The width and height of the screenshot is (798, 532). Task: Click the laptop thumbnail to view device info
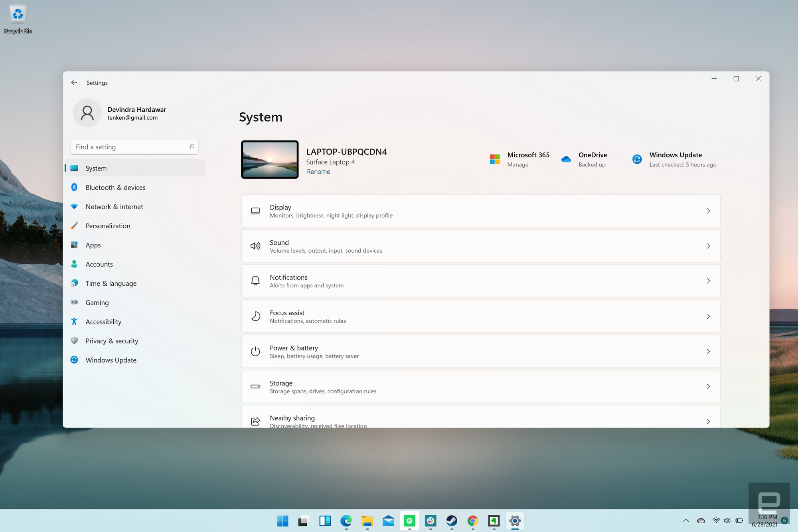coord(269,159)
